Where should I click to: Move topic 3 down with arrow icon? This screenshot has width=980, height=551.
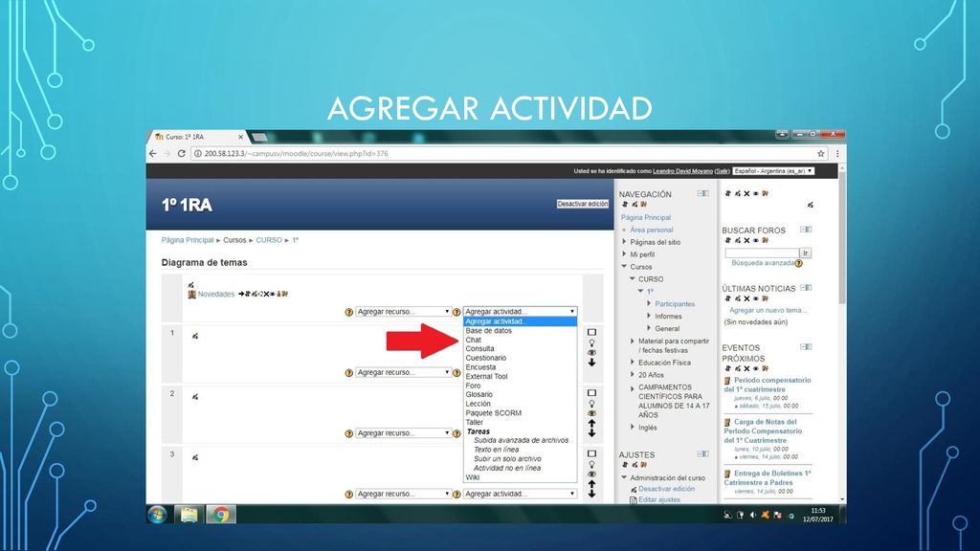[x=591, y=495]
